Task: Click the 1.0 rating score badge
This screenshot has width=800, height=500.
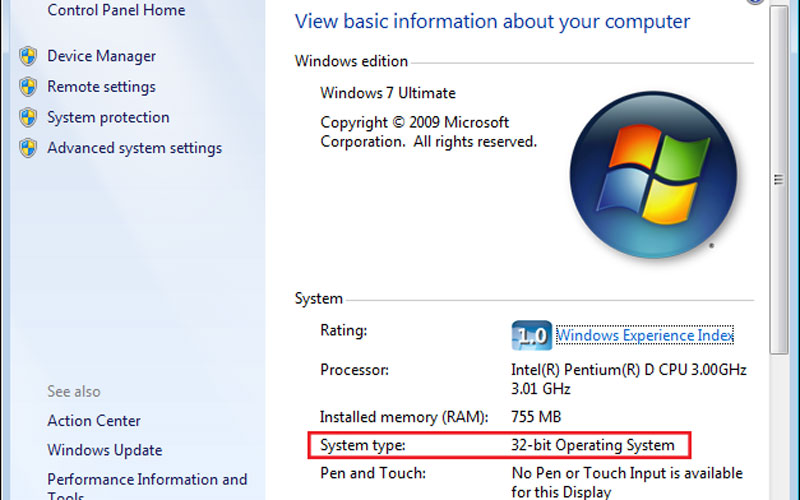Action: pos(532,335)
